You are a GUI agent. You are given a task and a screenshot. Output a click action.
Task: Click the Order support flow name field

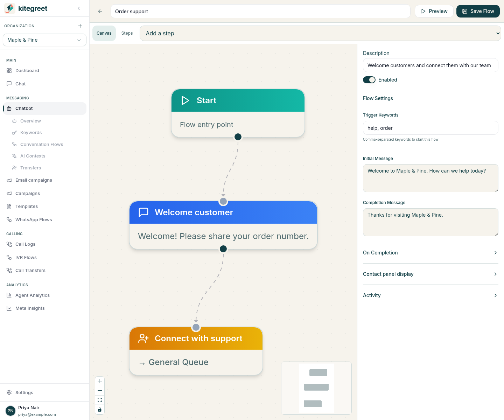coord(260,11)
